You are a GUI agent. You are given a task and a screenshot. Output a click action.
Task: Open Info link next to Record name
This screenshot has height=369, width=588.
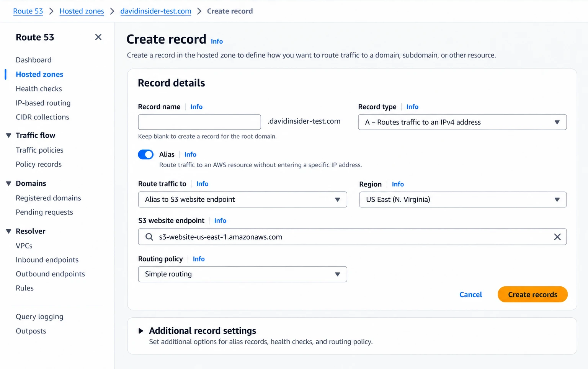[196, 107]
